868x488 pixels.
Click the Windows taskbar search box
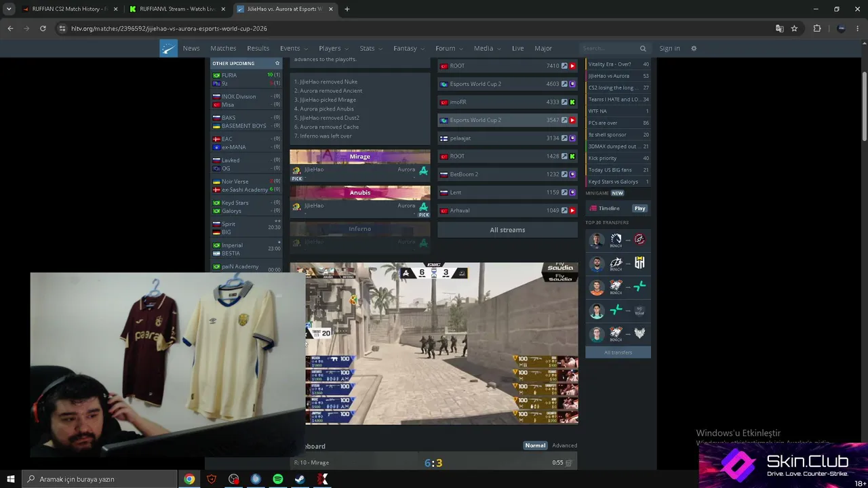[x=100, y=479]
